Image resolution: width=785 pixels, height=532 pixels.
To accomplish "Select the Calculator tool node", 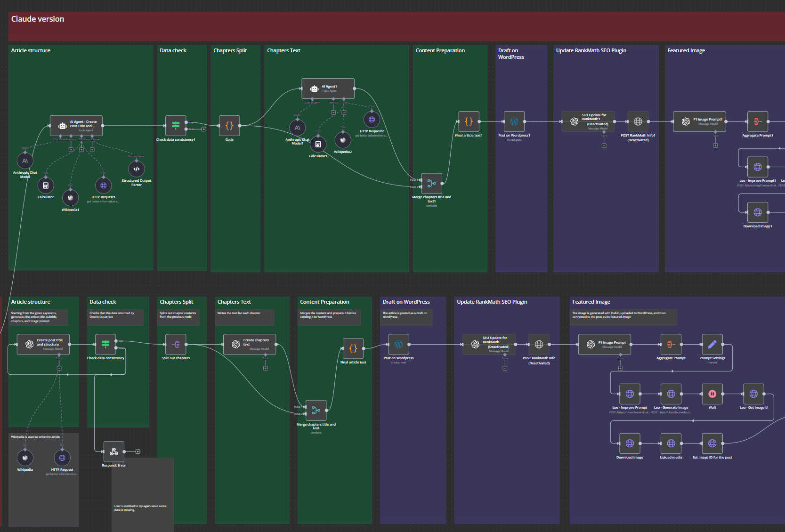I will 46,185.
